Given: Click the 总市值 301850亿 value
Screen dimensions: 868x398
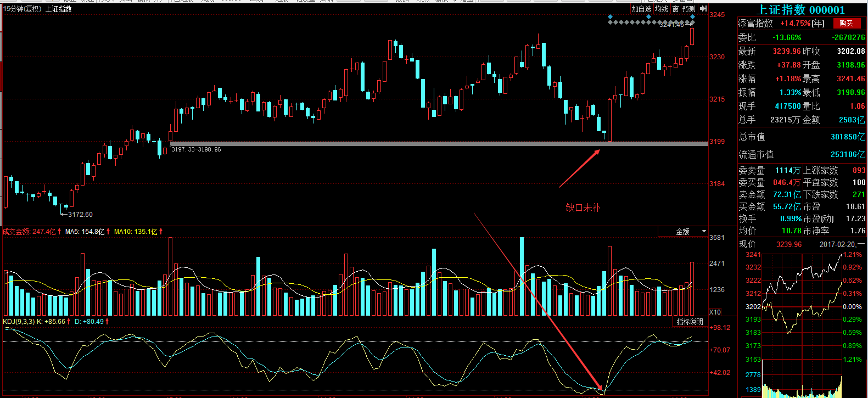Looking at the screenshot, I should pyautogui.click(x=848, y=137).
